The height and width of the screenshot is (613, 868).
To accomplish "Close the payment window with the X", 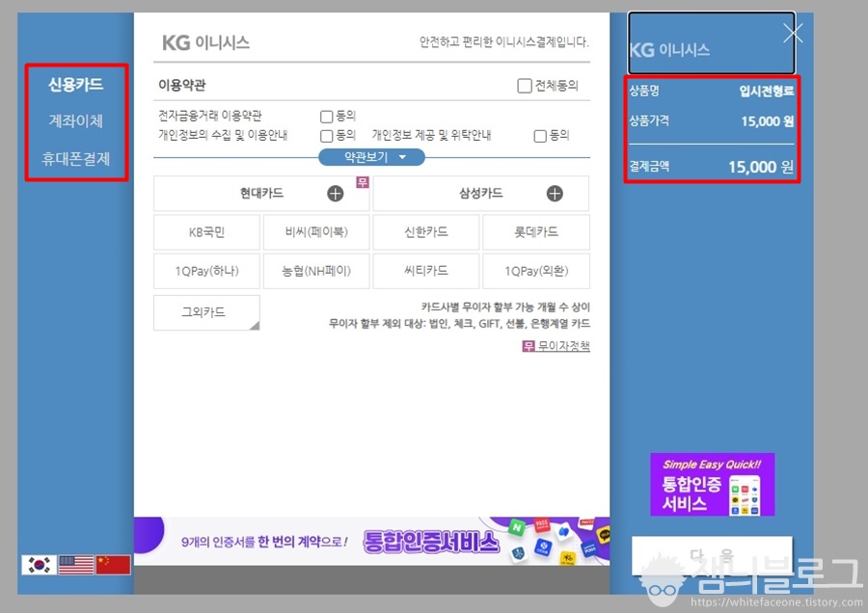I will 793,33.
